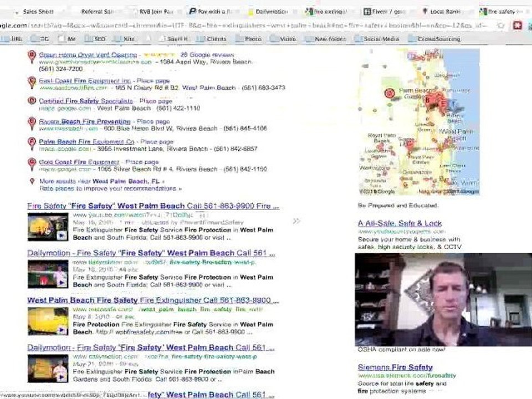The width and height of the screenshot is (532, 399).
Task: Click the Fiverr tab favicon
Action: click(367, 11)
